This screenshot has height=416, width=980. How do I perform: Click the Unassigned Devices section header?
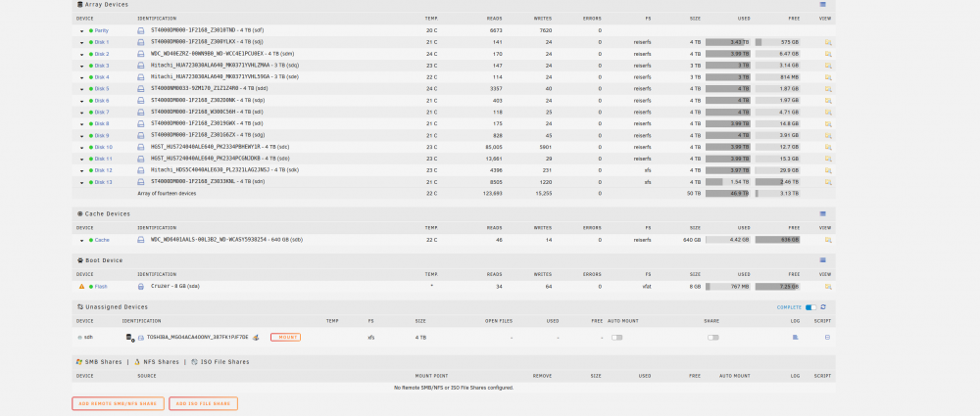pyautogui.click(x=453, y=306)
